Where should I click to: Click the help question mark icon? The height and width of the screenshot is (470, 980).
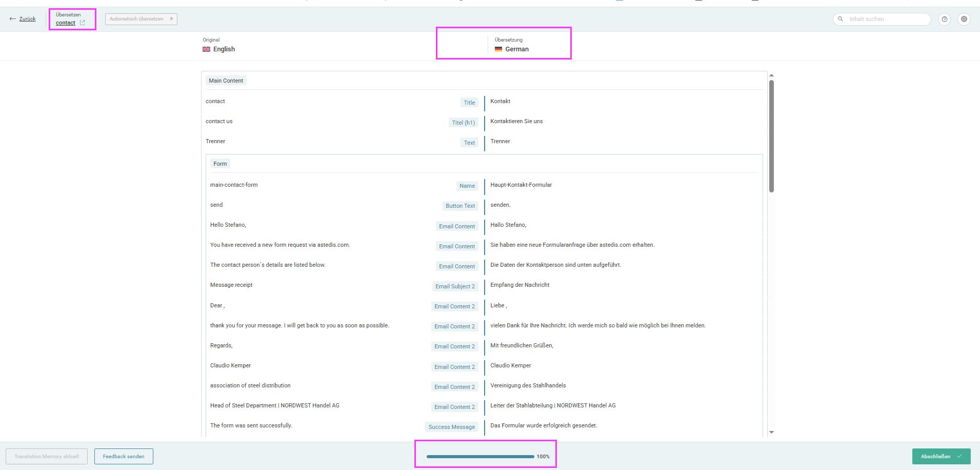point(944,19)
